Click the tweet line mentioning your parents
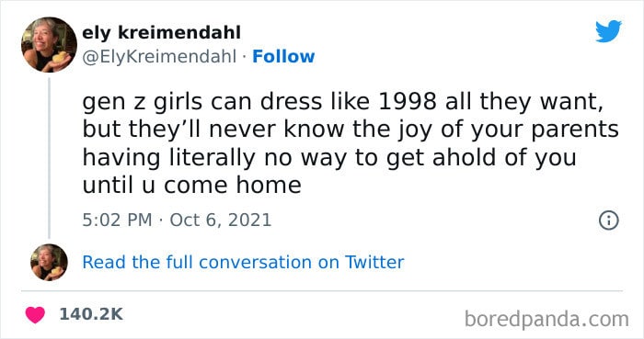 [x=351, y=130]
